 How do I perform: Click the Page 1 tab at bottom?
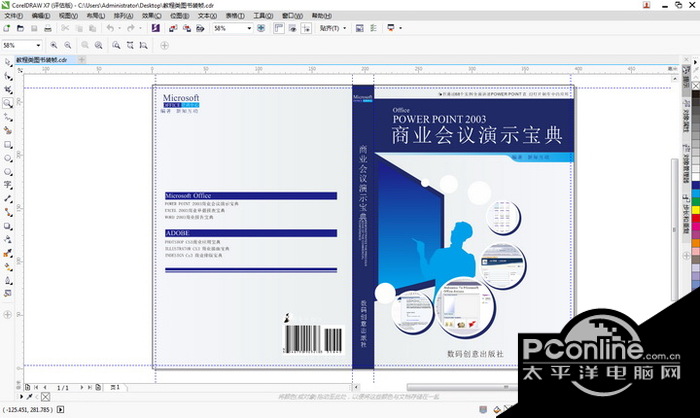[x=115, y=387]
